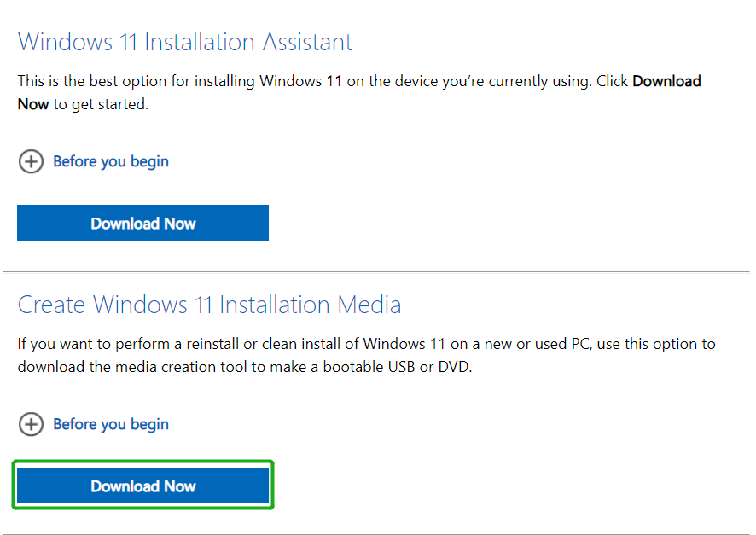Expand plus icon under Installation Assistant section
Viewport: 756px width, 535px height.
pos(31,161)
